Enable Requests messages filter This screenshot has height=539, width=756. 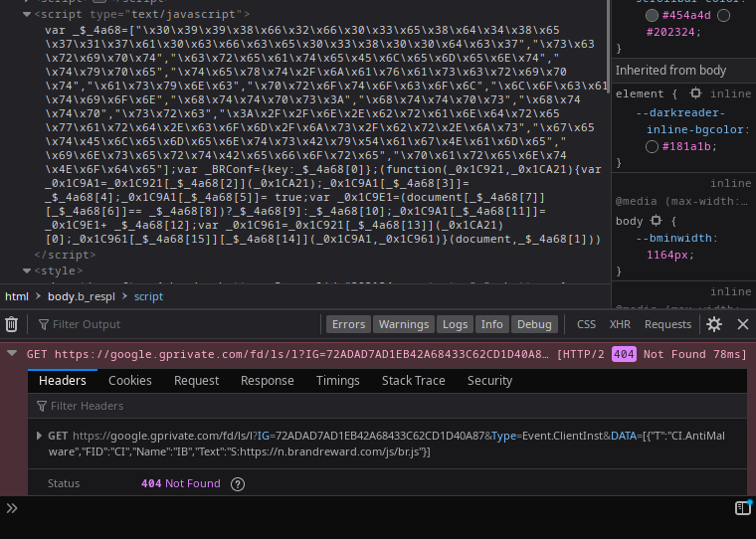click(x=667, y=324)
